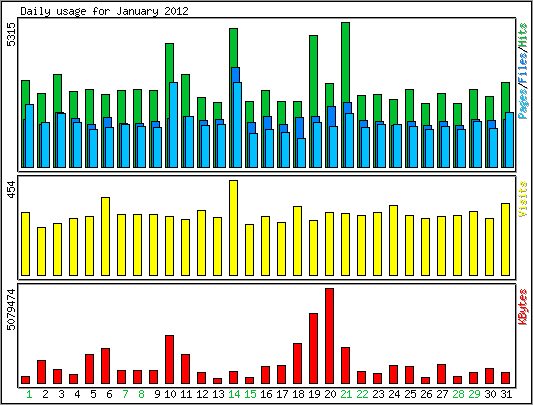The height and width of the screenshot is (405, 533).
Task: Click the light blue pages bar for day 10
Action: (x=174, y=125)
